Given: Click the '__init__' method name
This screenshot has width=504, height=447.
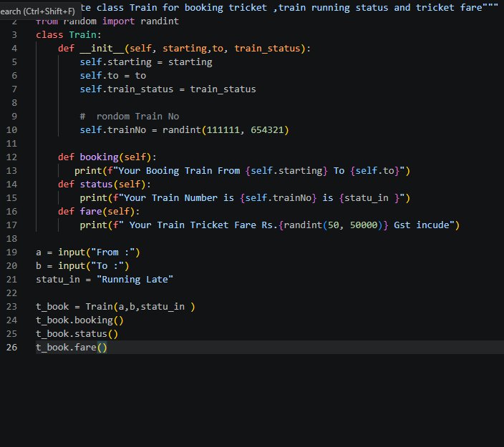Looking at the screenshot, I should (x=102, y=49).
